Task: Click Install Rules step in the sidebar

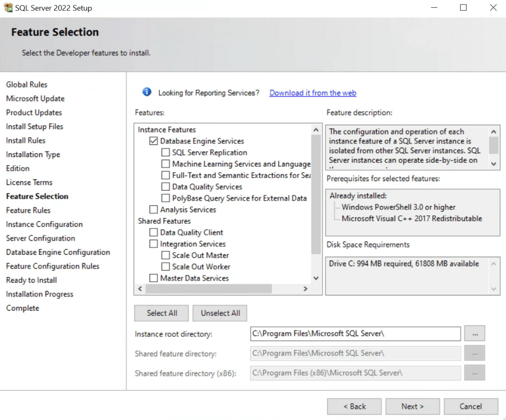Action: point(26,140)
